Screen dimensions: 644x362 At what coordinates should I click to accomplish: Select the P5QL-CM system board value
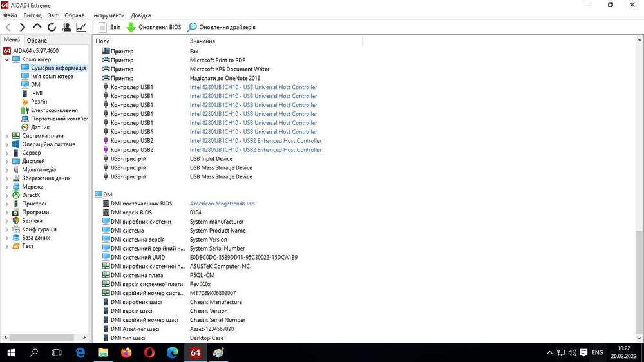(x=202, y=275)
